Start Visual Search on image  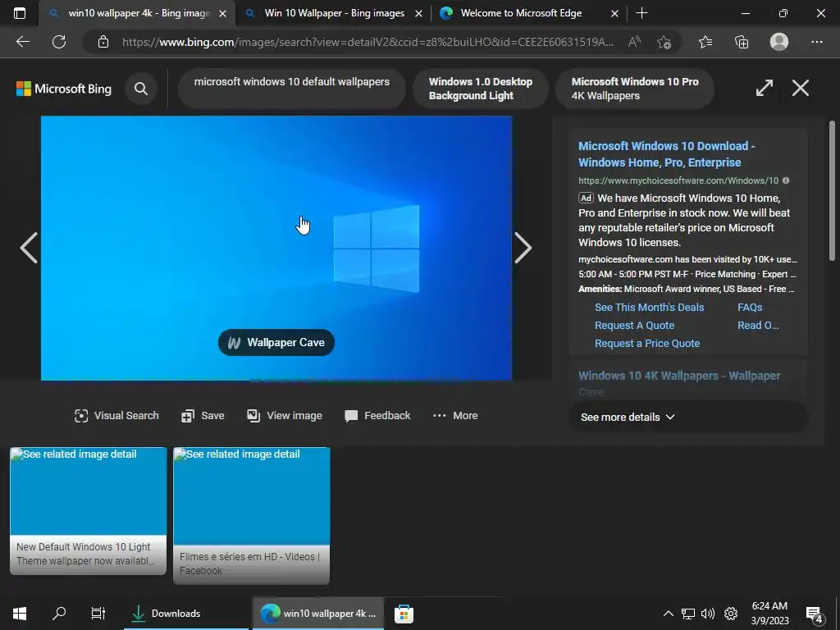(x=116, y=416)
